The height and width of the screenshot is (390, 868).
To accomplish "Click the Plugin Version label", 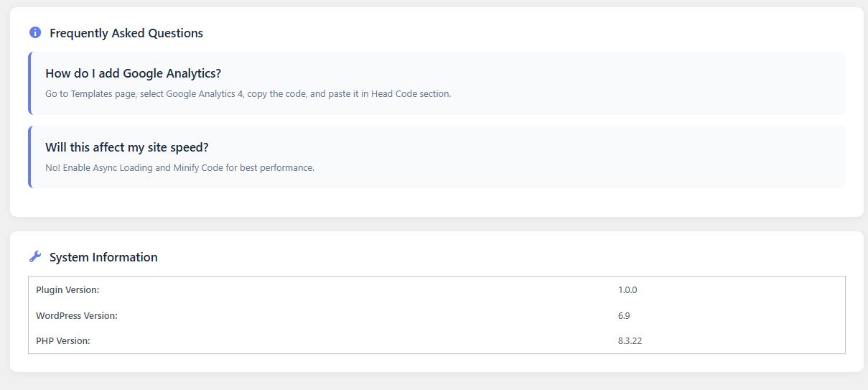I will pos(67,290).
